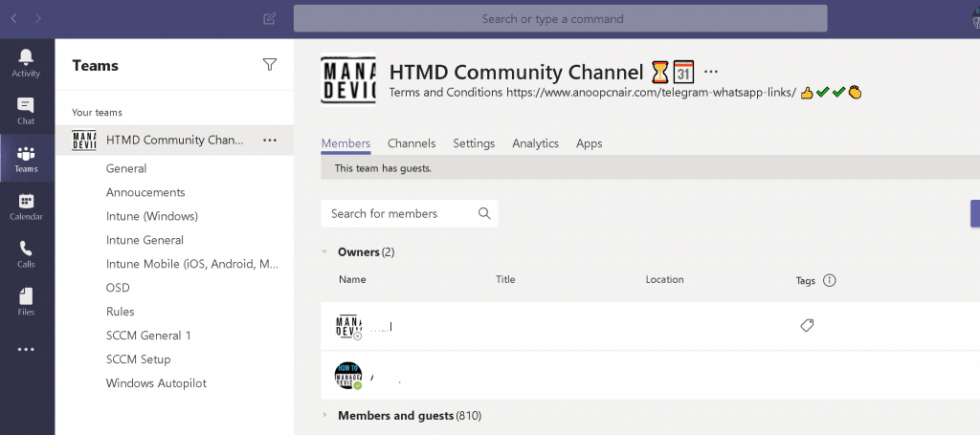Click the HTMD team logo in header
The height and width of the screenshot is (435, 980).
coord(348,80)
